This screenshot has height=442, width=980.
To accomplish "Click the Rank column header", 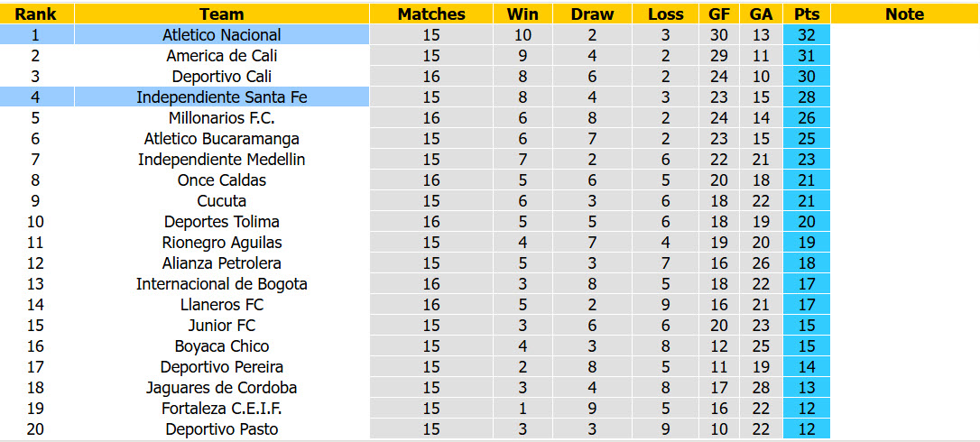I will coord(36,14).
